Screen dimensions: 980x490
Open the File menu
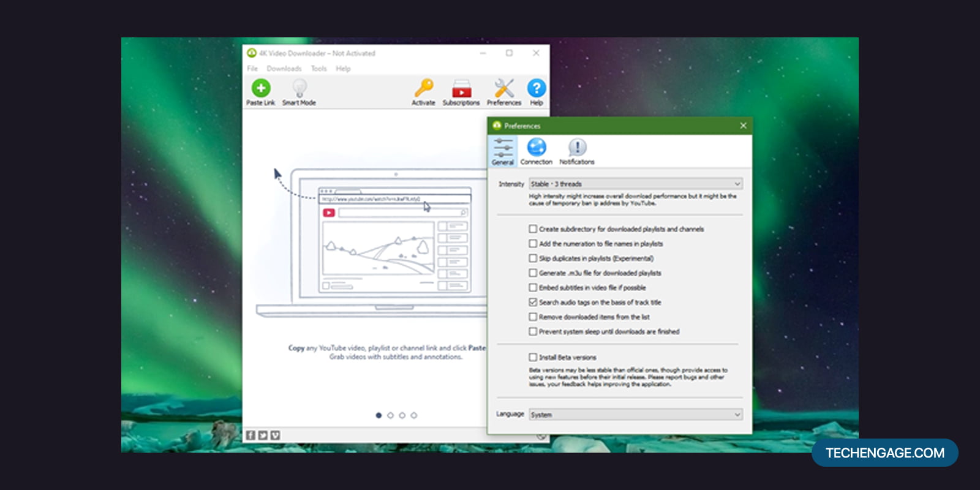[x=252, y=69]
